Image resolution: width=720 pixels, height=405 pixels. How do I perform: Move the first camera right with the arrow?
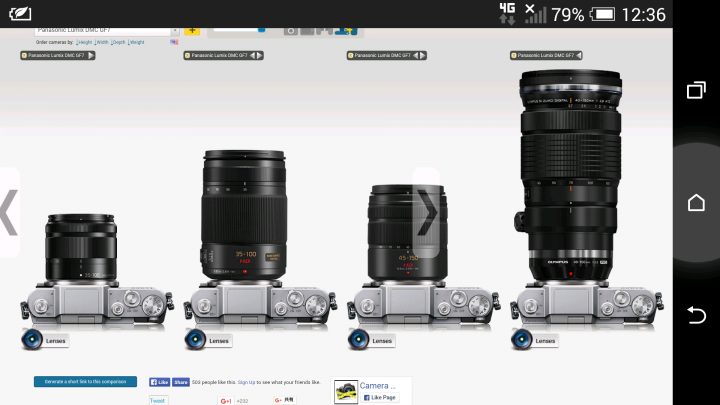tap(90, 56)
